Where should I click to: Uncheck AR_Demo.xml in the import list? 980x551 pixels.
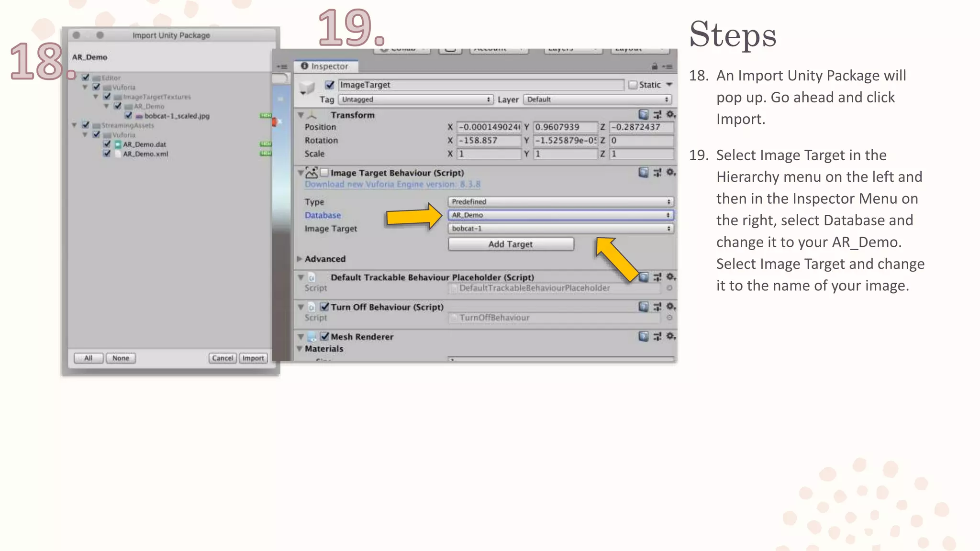pos(107,154)
